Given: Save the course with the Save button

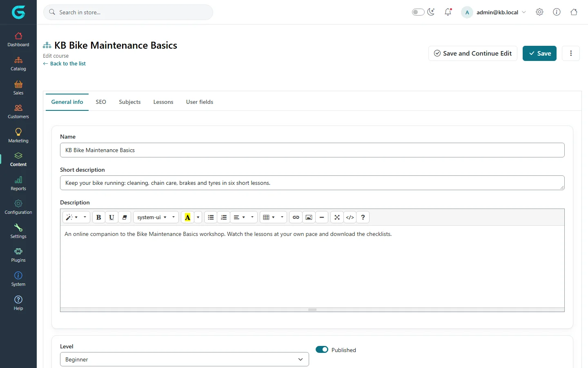Looking at the screenshot, I should click(x=539, y=53).
